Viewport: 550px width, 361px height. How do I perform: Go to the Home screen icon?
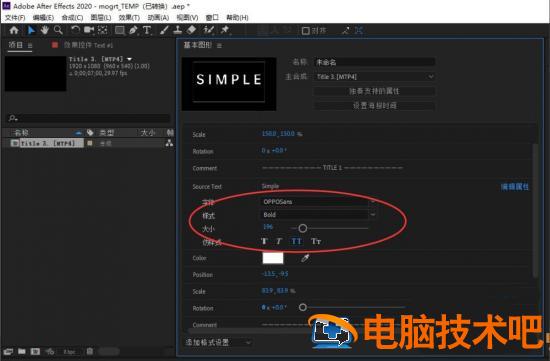pyautogui.click(x=14, y=31)
